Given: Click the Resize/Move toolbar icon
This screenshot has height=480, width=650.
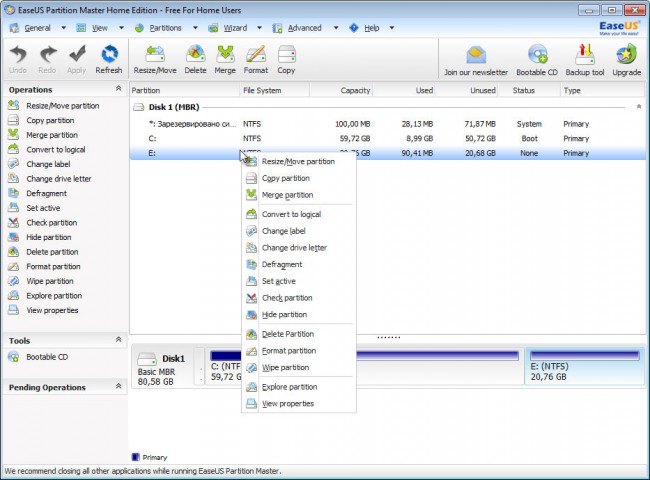Looking at the screenshot, I should 157,58.
